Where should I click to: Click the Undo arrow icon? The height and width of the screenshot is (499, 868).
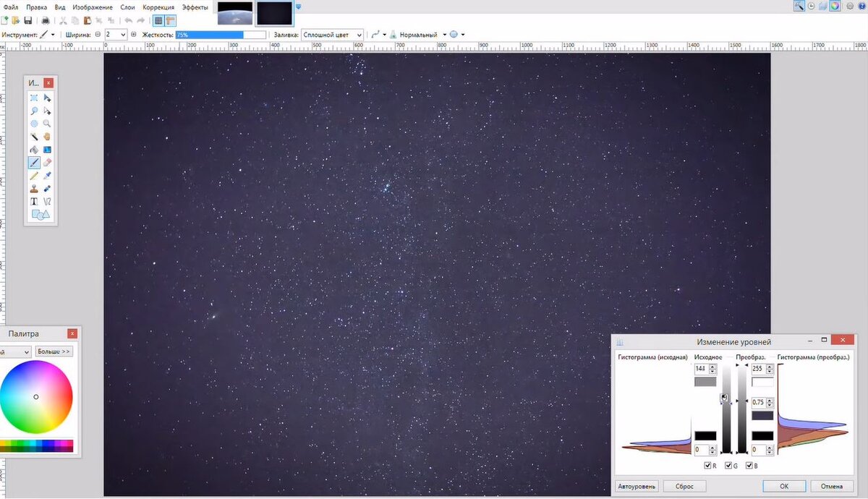point(128,20)
